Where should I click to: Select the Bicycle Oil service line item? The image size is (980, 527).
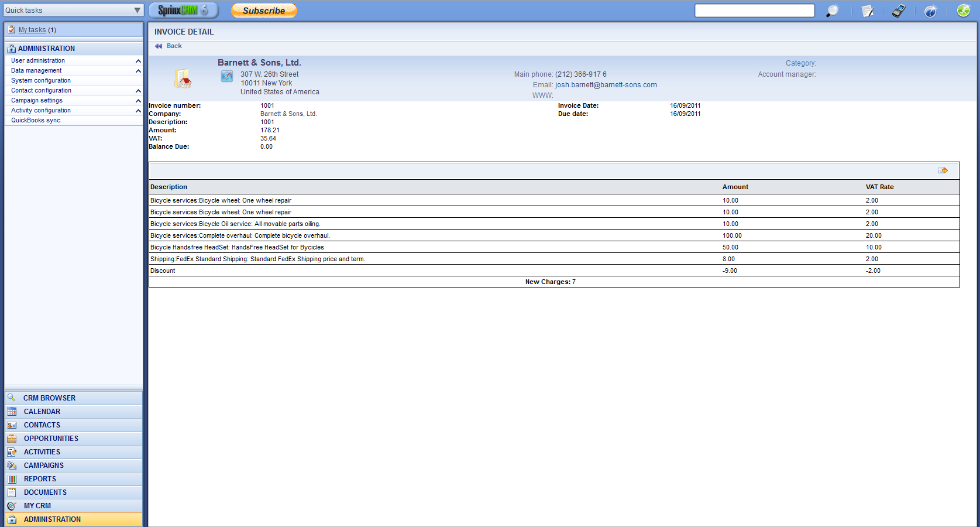pyautogui.click(x=554, y=224)
